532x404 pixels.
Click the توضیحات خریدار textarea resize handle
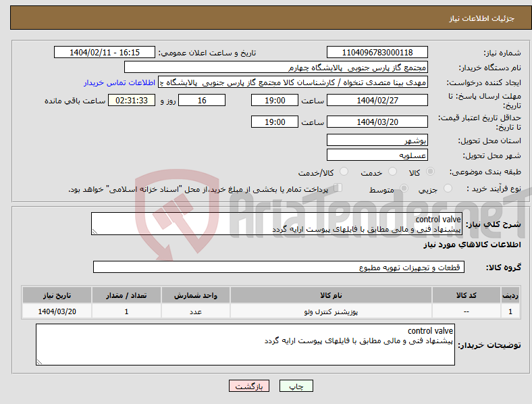pos(39,362)
